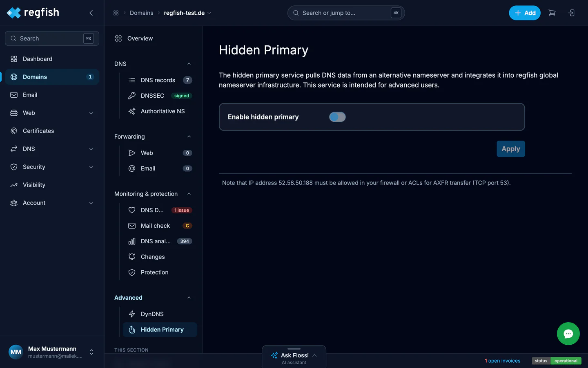Open the DynDNS page
The width and height of the screenshot is (588, 368).
[x=160, y=314]
